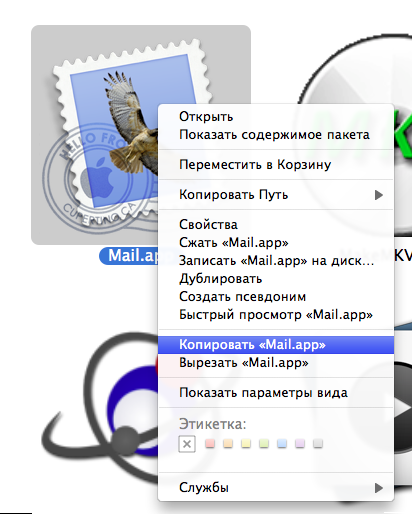
Task: Apply the orange label color
Action: [x=228, y=443]
